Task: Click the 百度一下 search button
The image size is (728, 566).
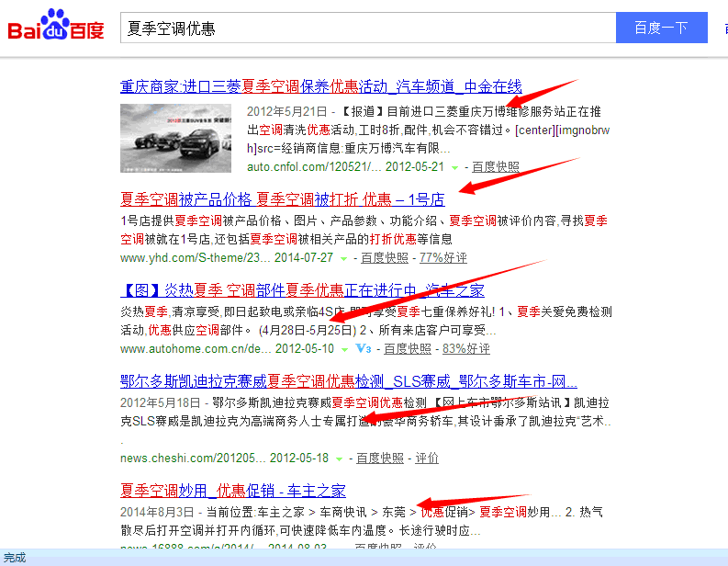Action: click(662, 28)
